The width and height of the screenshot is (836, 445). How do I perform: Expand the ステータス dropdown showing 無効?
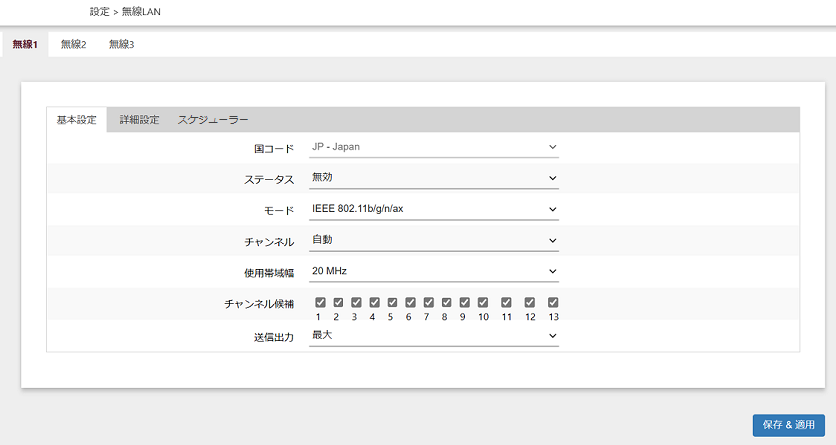433,178
